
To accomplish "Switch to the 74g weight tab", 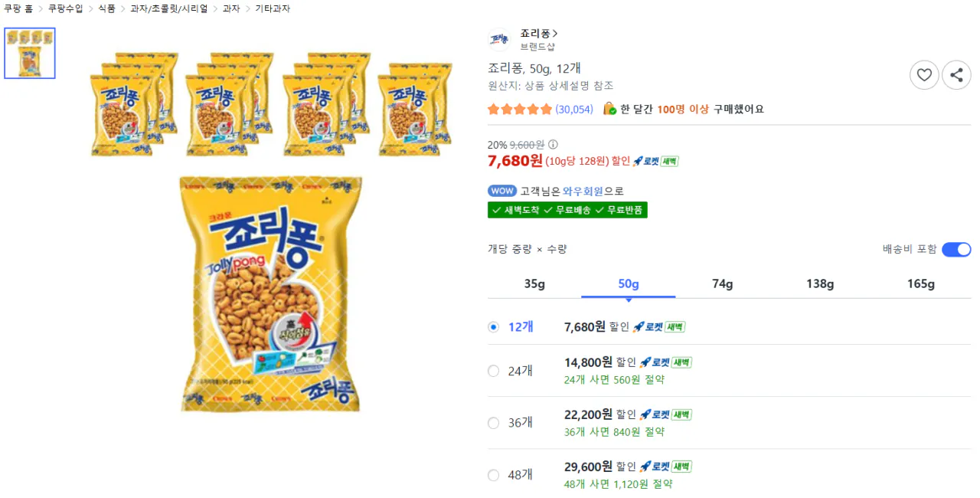I will tap(722, 283).
